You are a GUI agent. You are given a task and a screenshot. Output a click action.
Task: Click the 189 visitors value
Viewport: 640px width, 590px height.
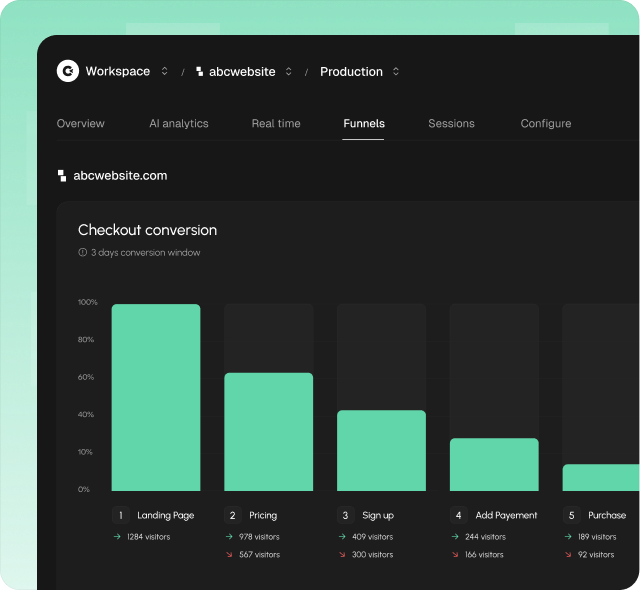(x=597, y=537)
